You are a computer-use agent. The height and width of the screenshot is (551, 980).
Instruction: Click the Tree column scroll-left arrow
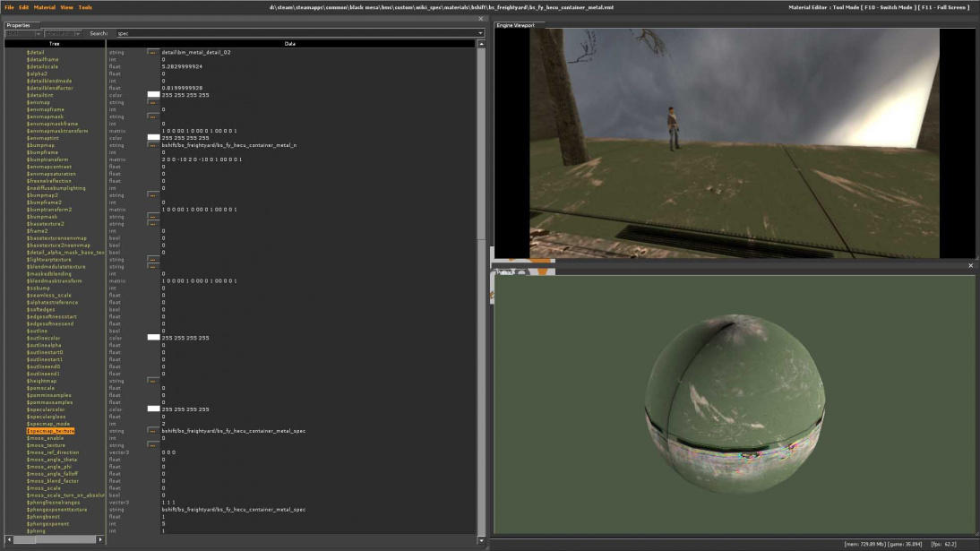tap(9, 539)
